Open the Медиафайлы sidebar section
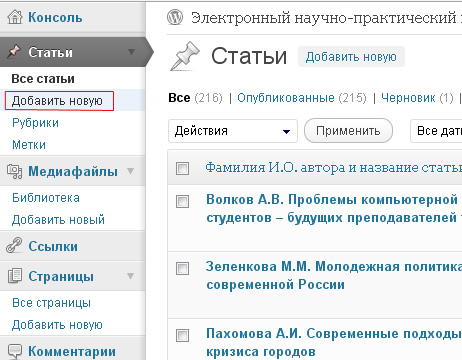The image size is (462, 360). point(73,171)
